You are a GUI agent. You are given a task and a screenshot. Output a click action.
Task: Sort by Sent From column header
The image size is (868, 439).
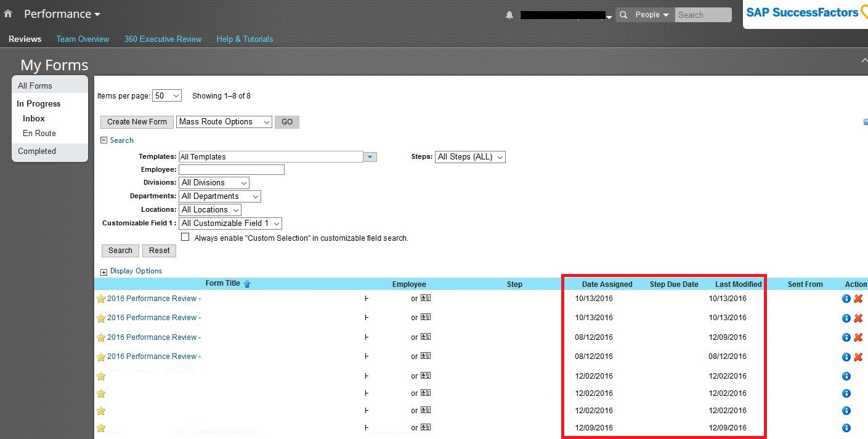tap(805, 284)
